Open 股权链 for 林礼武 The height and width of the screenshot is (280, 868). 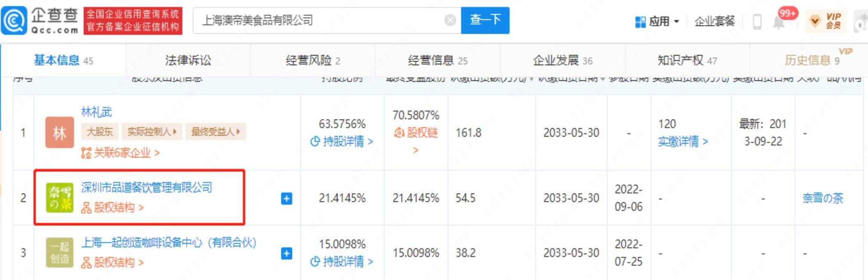[x=416, y=141]
